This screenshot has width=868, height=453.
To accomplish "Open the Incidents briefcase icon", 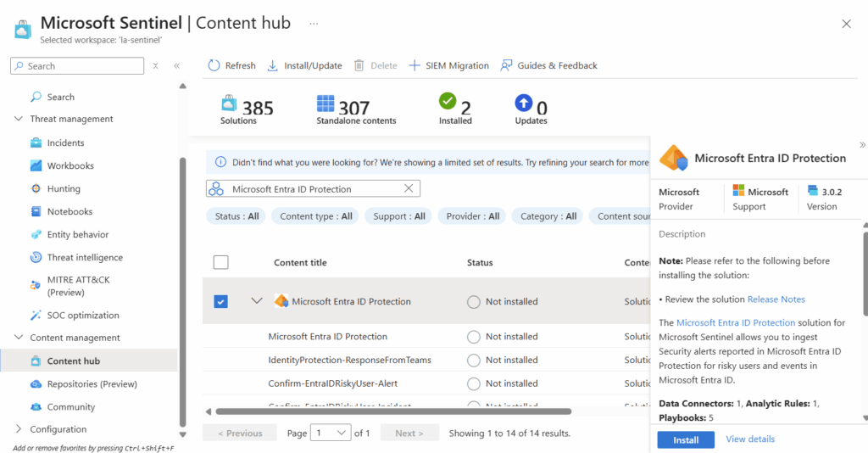I will pyautogui.click(x=36, y=143).
